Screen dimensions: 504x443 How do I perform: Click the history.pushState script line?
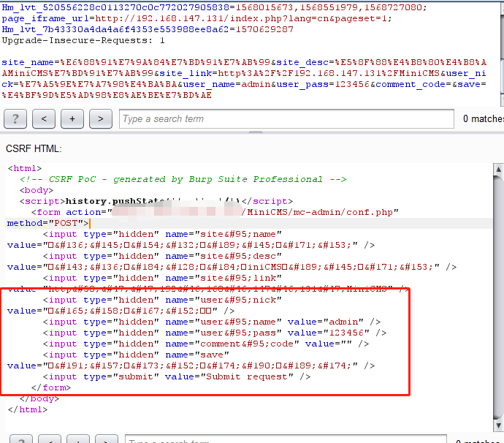pyautogui.click(x=156, y=201)
